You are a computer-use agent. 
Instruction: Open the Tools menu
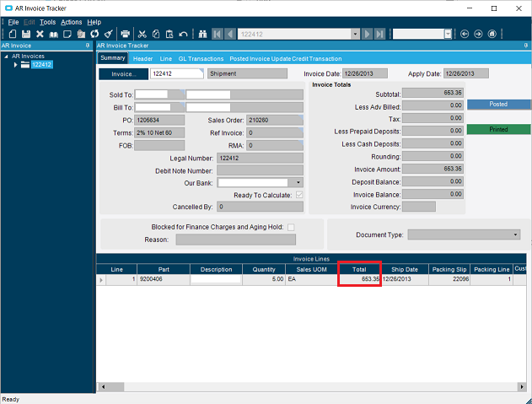coord(47,22)
